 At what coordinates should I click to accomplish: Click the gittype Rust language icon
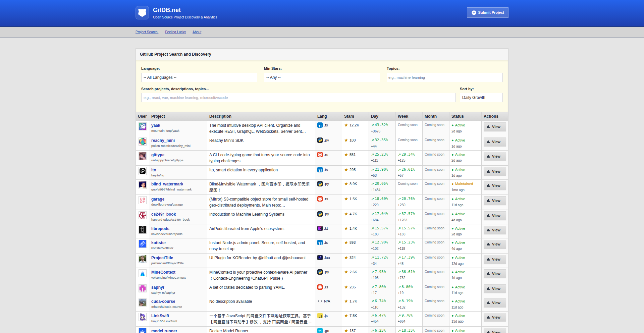(x=320, y=155)
